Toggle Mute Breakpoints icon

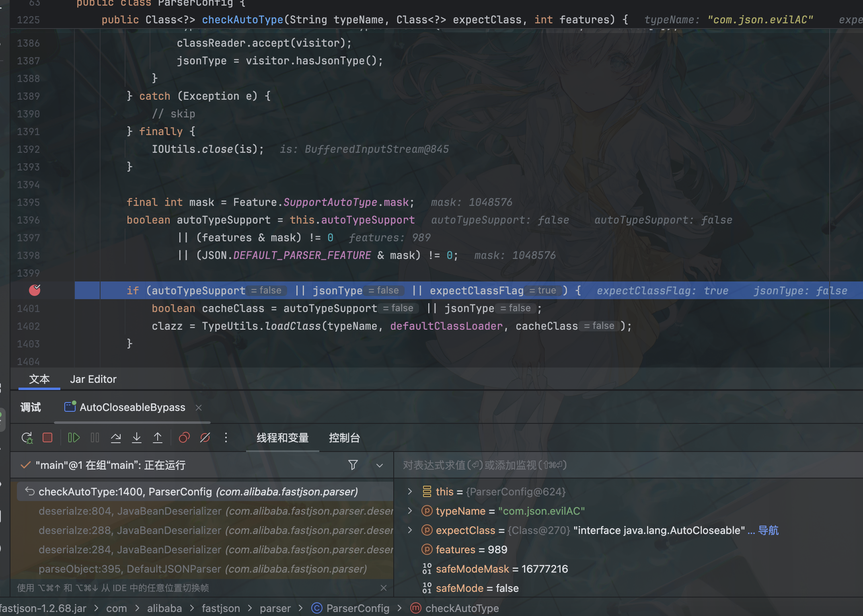coord(205,437)
